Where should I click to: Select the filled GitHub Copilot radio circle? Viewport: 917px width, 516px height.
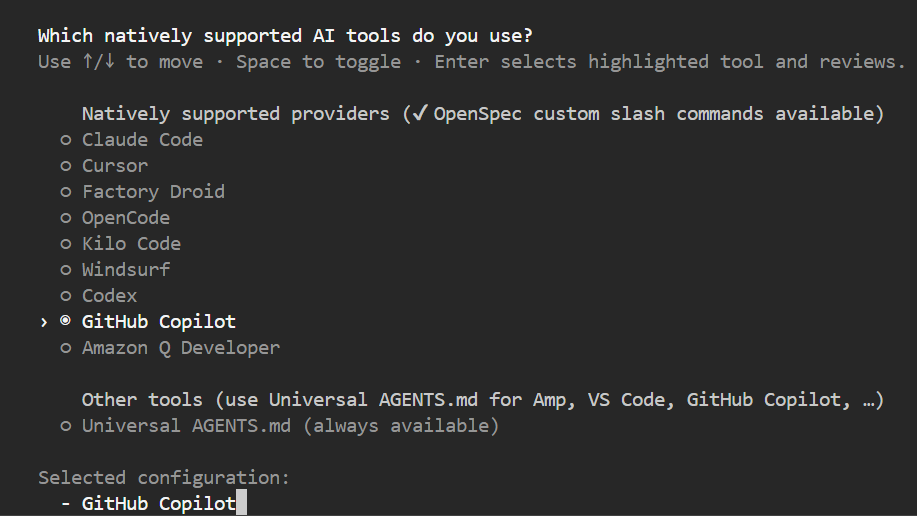(65, 322)
